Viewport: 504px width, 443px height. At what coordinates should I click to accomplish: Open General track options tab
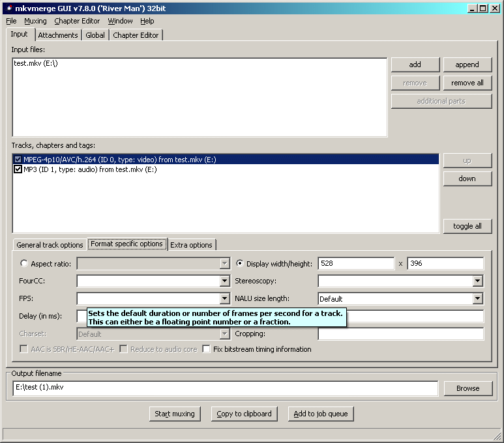[50, 245]
